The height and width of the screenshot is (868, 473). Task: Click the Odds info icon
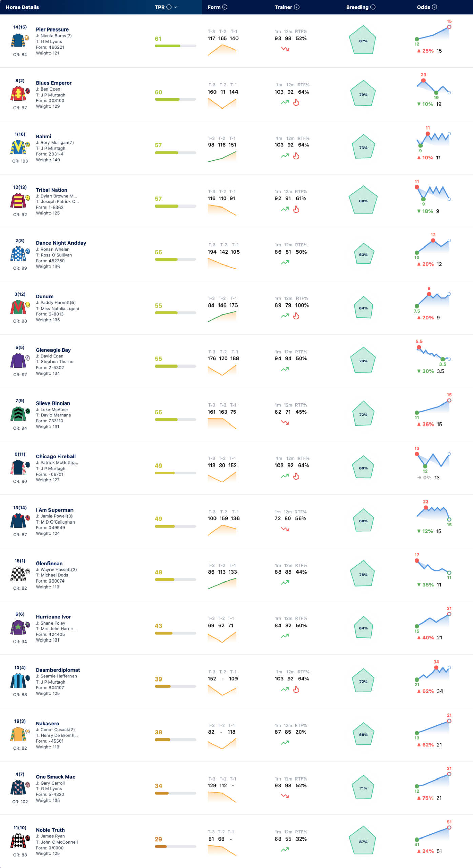[x=434, y=7]
